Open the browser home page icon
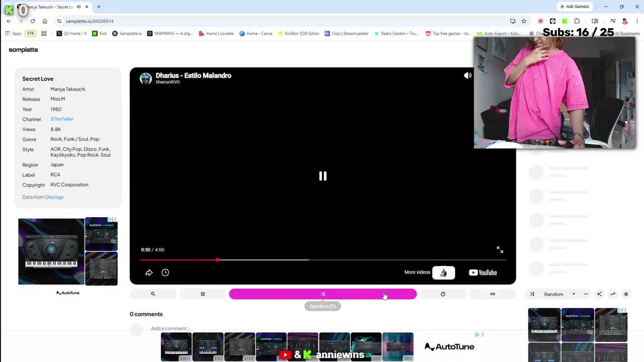The image size is (644, 362). point(45,21)
